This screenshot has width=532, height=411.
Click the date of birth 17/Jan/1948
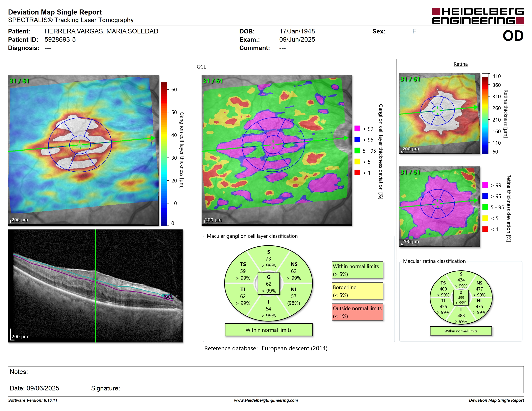click(297, 31)
